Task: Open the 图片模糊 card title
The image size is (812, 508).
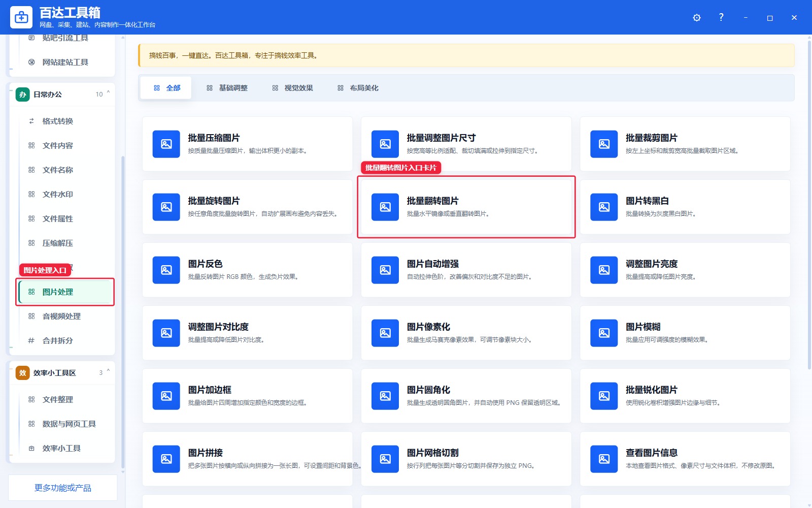Action: pyautogui.click(x=643, y=327)
